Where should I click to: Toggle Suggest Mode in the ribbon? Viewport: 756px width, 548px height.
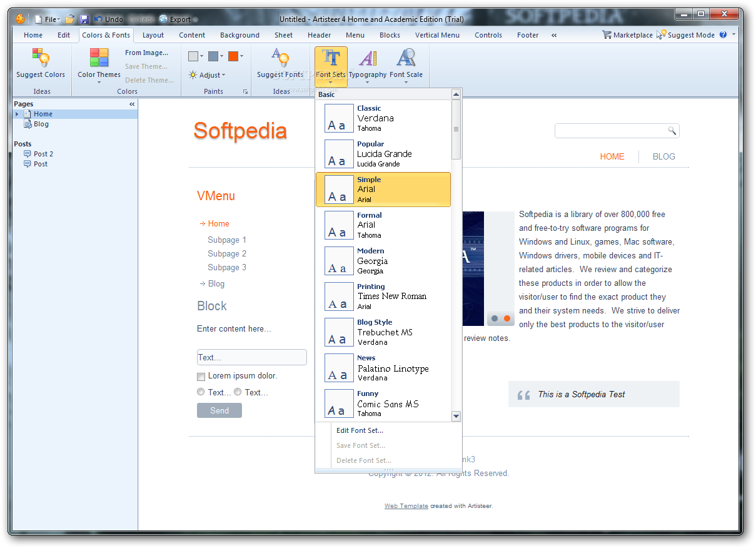point(686,35)
